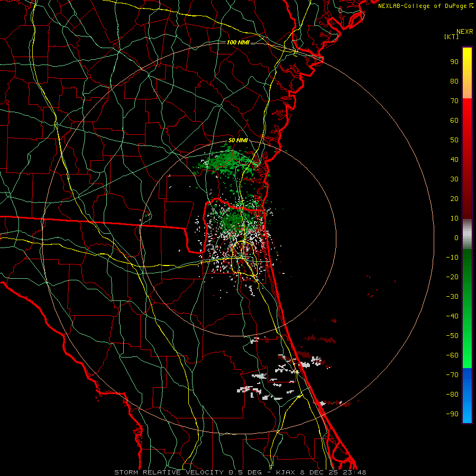The height and width of the screenshot is (476, 476).
Task: Click the 50 NMI range ring label
Action: [x=238, y=140]
